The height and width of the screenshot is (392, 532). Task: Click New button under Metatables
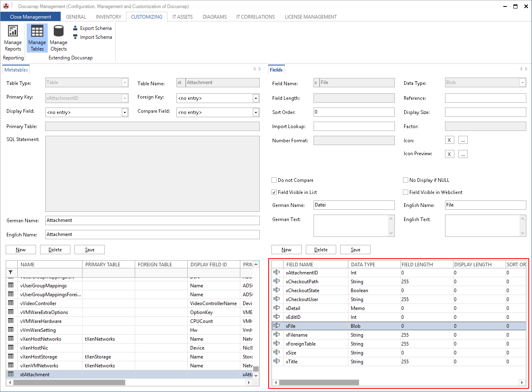(x=21, y=250)
